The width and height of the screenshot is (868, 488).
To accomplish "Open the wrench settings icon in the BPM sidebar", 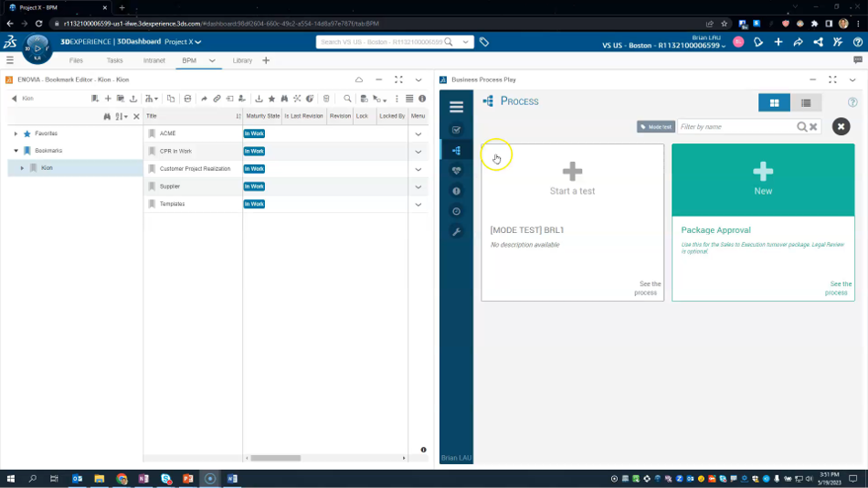I will click(x=456, y=231).
